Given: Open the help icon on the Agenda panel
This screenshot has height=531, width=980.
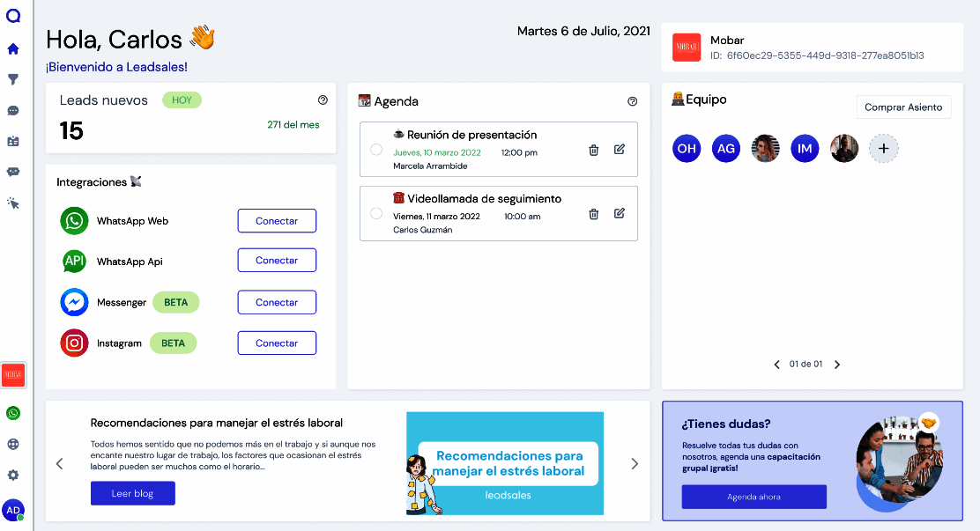Looking at the screenshot, I should (x=632, y=101).
